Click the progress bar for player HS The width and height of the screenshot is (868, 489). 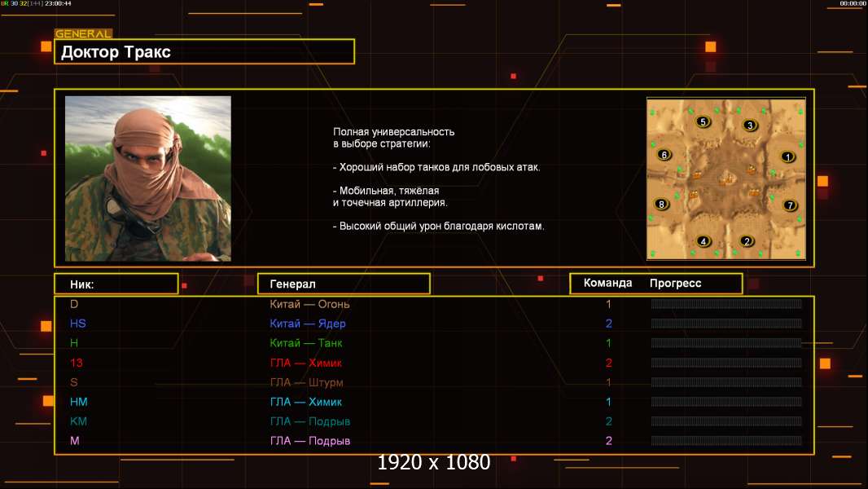(726, 324)
